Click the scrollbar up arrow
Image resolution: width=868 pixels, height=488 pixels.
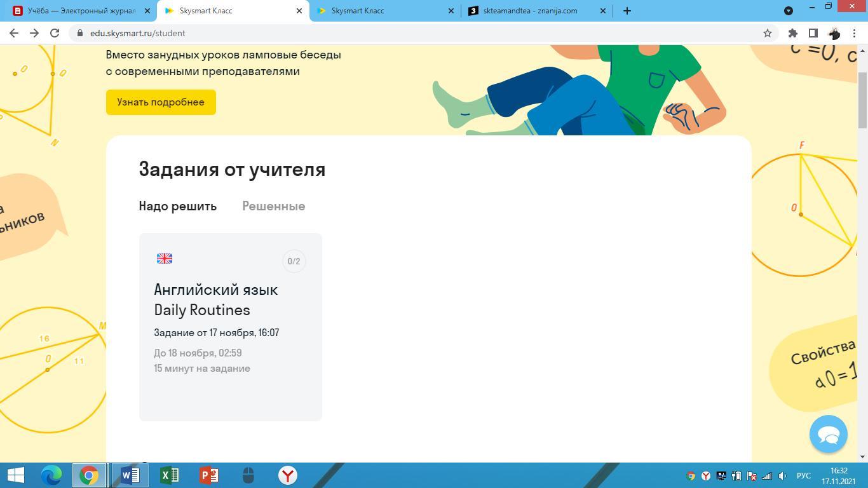click(862, 50)
